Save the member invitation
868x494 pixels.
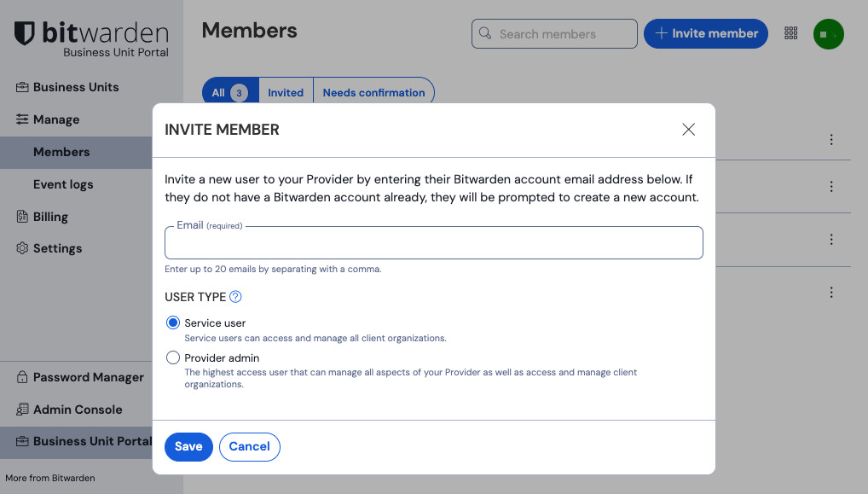[x=188, y=447]
